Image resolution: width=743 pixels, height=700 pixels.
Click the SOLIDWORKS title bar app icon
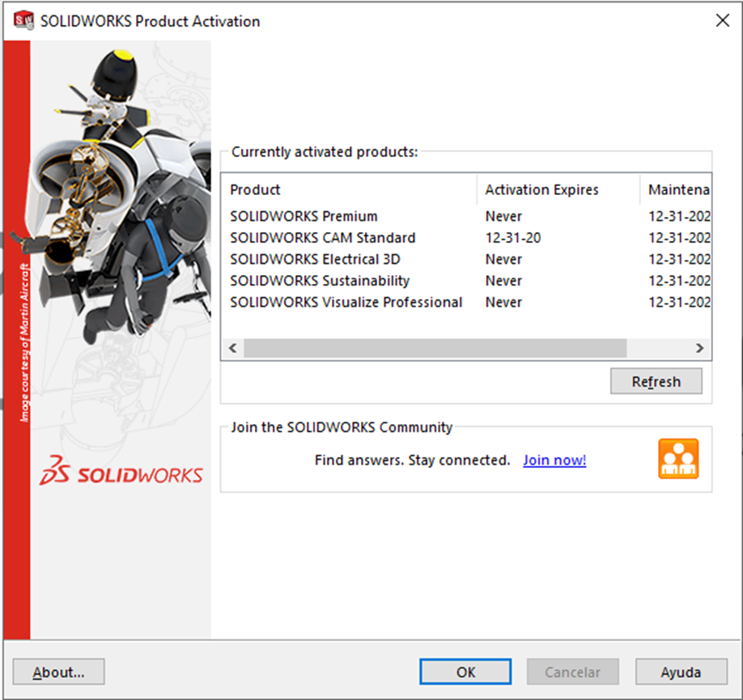(x=23, y=20)
